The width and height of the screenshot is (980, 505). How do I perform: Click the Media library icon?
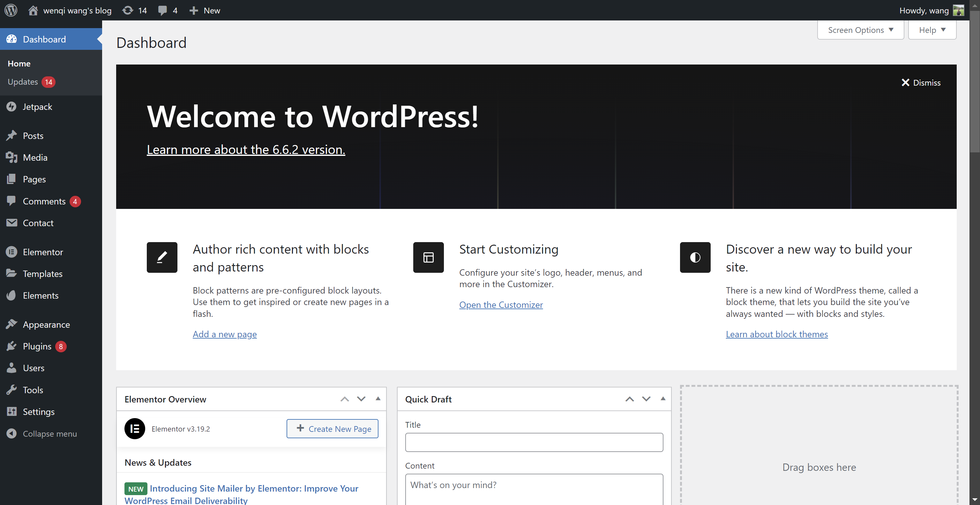click(x=11, y=157)
